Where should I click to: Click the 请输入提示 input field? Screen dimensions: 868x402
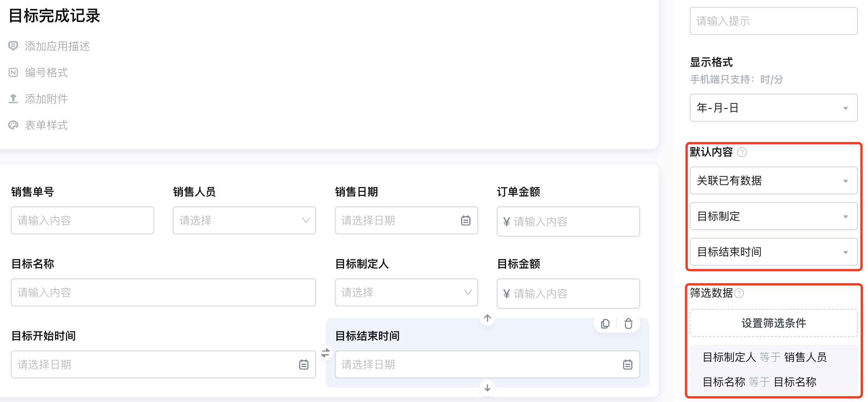(773, 21)
